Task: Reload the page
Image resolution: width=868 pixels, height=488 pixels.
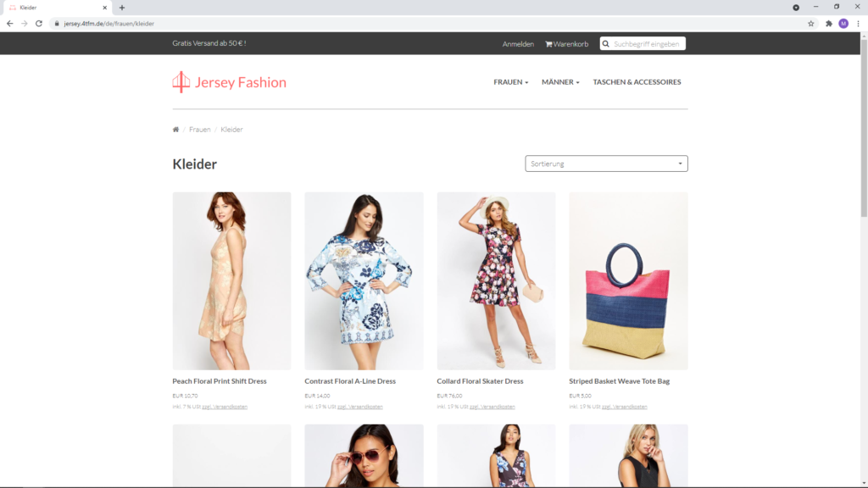Action: coord(38,24)
